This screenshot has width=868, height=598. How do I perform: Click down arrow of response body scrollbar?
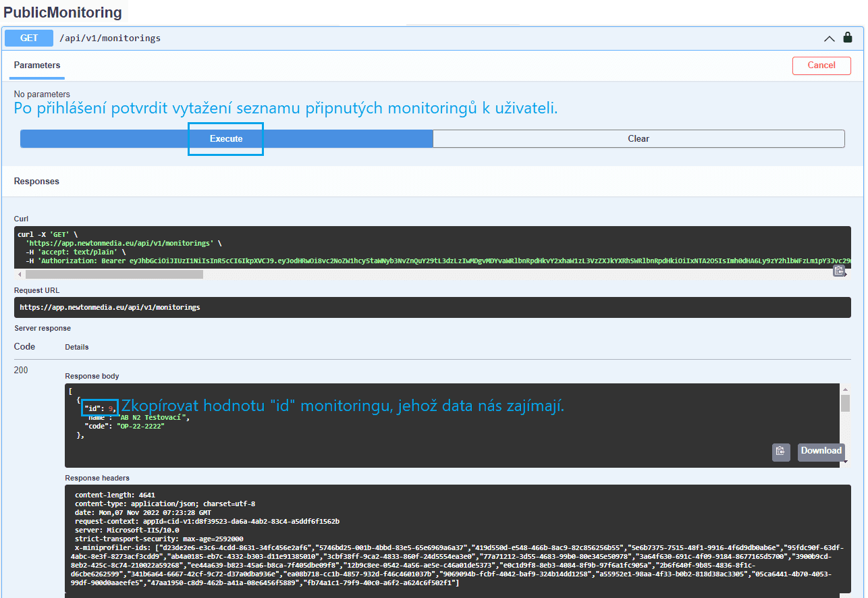(x=845, y=462)
